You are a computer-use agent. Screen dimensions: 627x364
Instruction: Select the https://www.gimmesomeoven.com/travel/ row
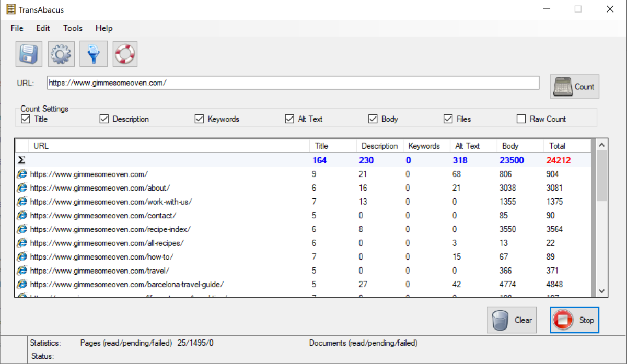click(304, 271)
